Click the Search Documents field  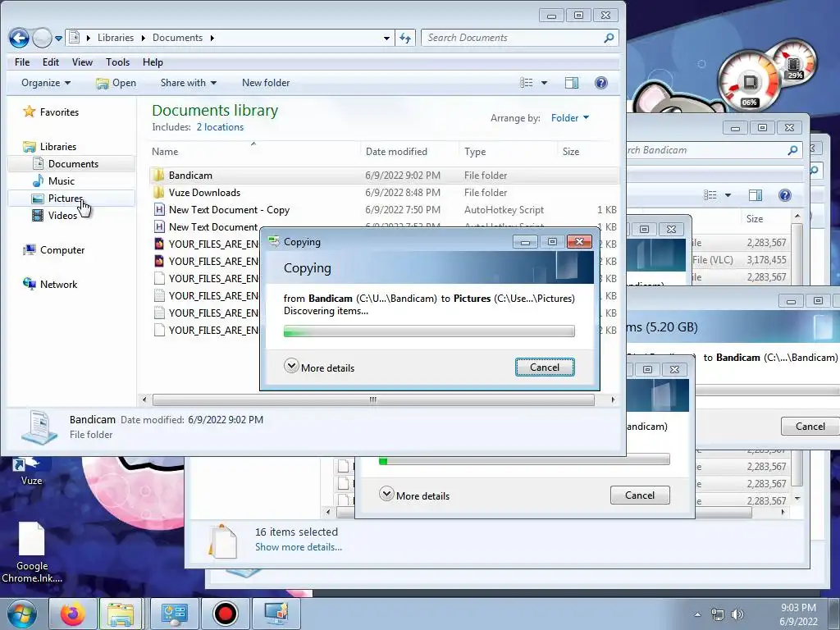519,38
